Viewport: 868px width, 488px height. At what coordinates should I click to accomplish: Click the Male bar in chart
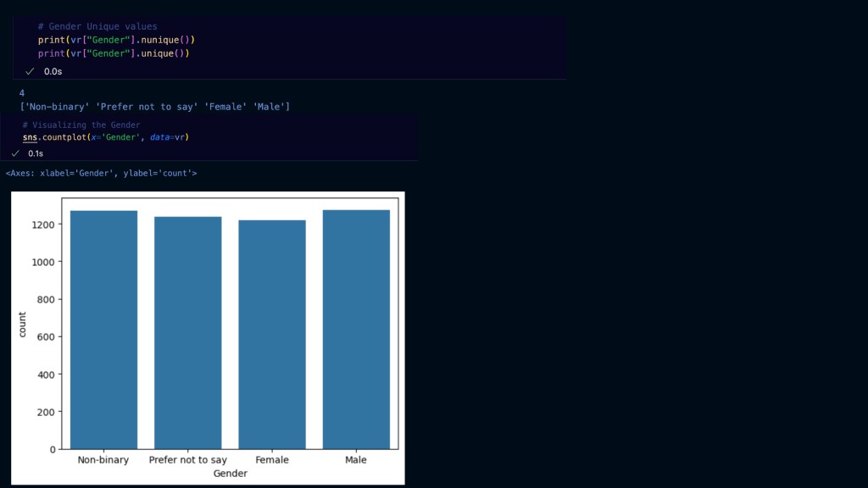point(356,330)
